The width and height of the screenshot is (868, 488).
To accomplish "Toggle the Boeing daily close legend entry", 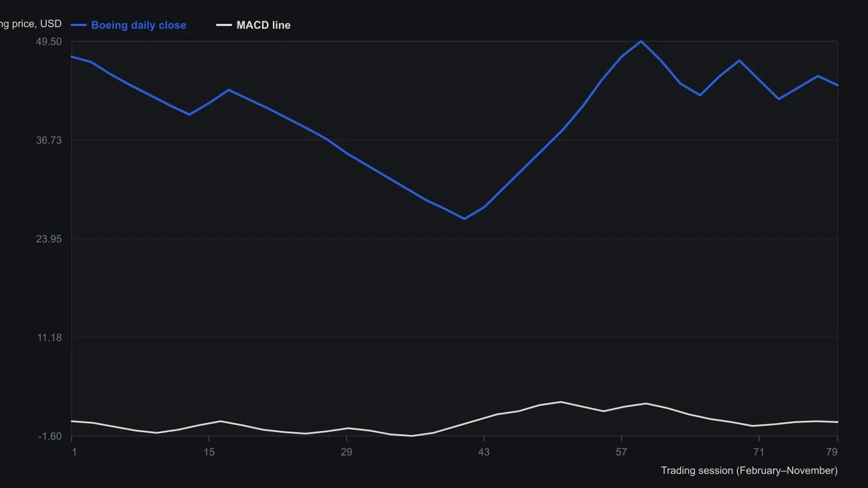I will coord(129,25).
